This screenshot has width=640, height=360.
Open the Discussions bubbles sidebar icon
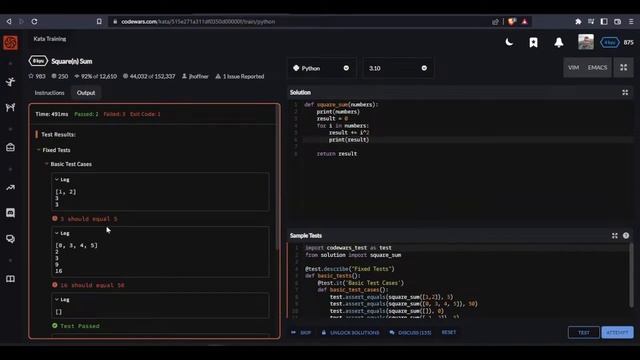tap(10, 239)
